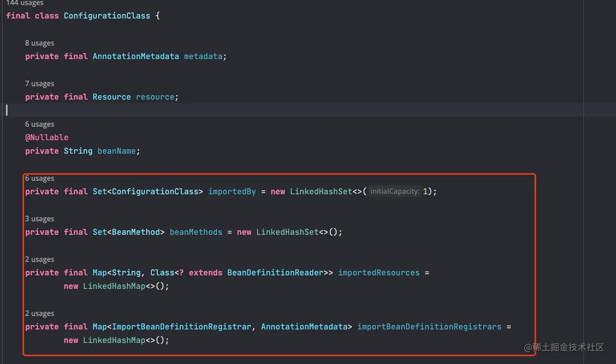
Task: Click the AnnotationMetadata type of metadata field
Action: pyautogui.click(x=136, y=56)
